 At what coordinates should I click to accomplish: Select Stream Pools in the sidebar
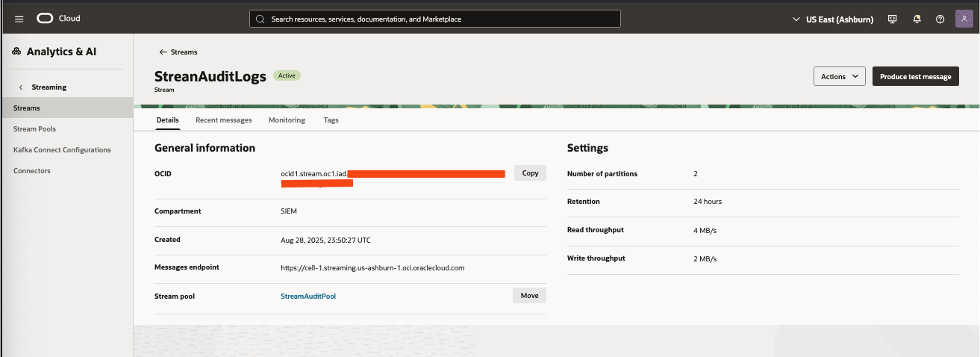click(x=34, y=129)
